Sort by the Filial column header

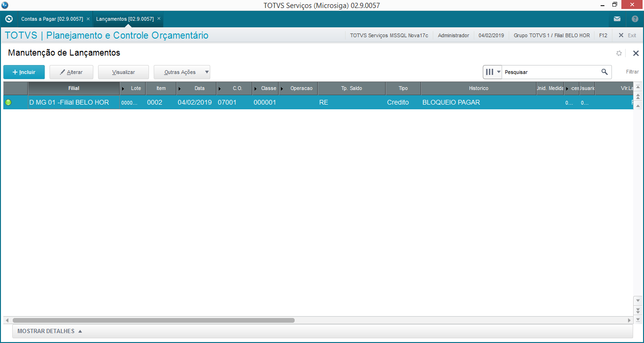tap(74, 89)
